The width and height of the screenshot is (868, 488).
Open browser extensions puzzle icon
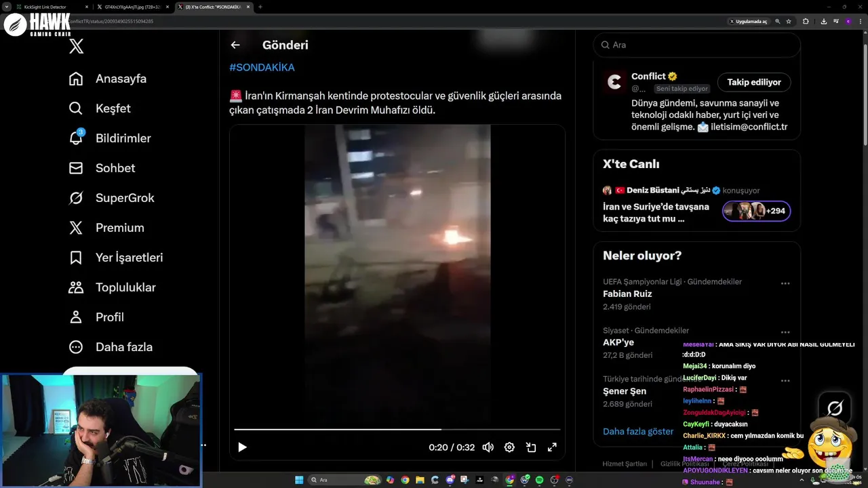pos(806,22)
